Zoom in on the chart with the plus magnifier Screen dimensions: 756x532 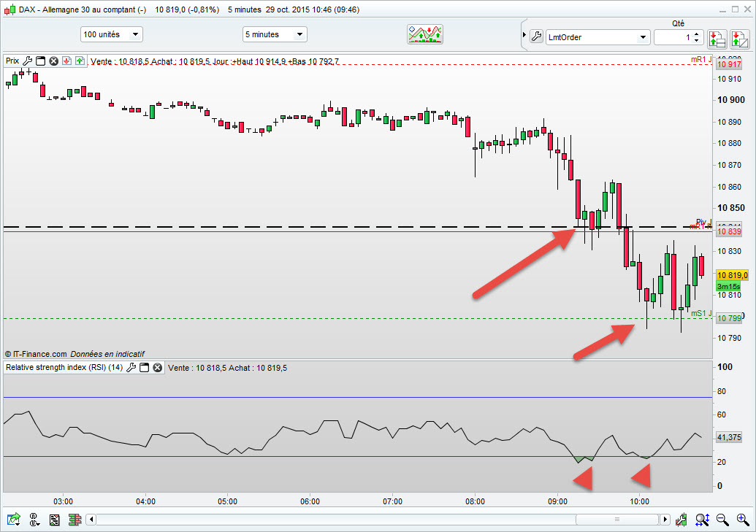[x=743, y=519]
